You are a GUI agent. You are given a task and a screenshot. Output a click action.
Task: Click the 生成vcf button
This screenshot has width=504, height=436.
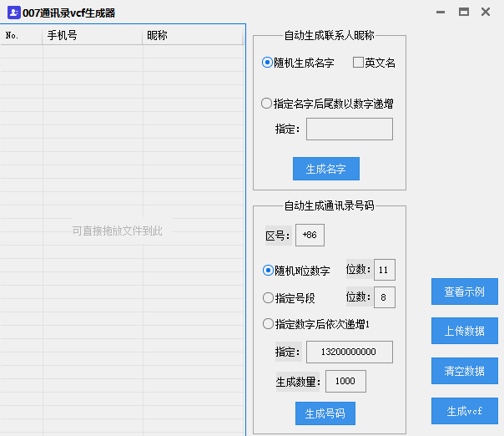465,411
